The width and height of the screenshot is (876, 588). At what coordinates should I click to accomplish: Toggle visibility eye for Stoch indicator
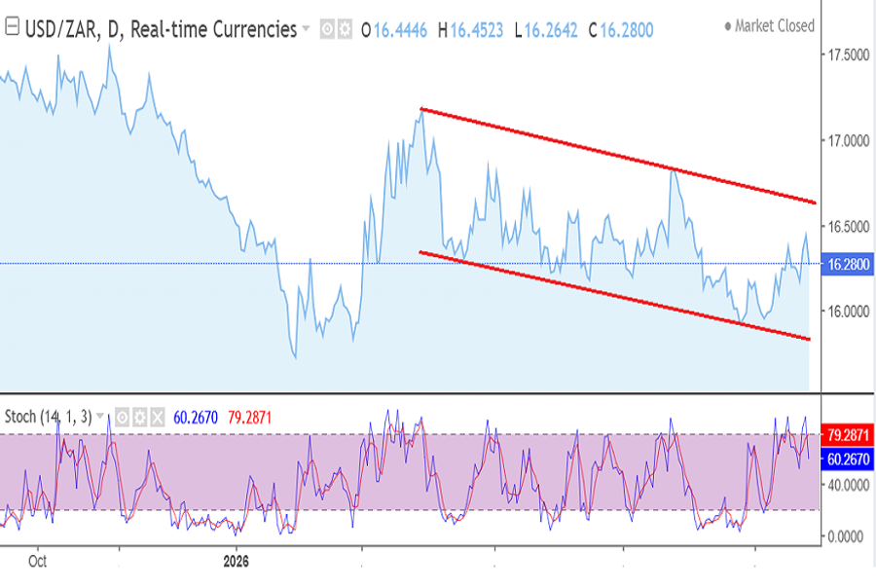pyautogui.click(x=122, y=417)
